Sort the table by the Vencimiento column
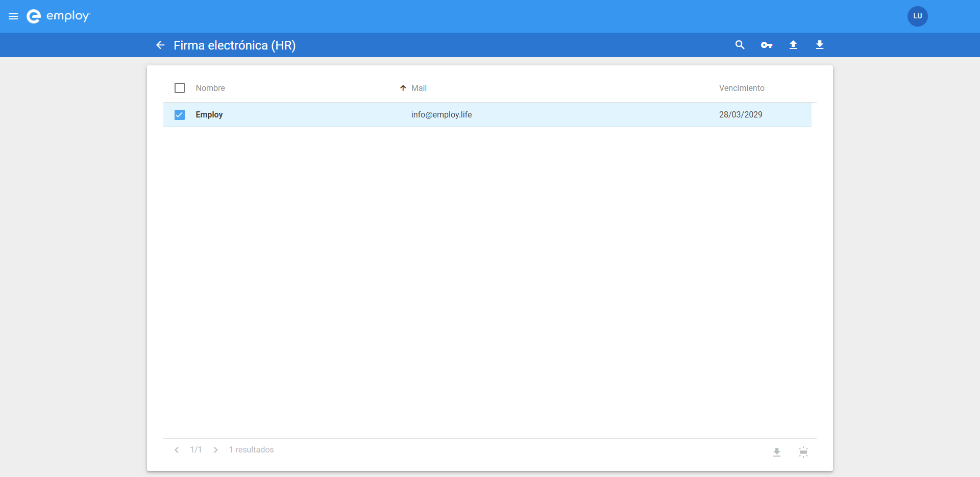The image size is (980, 477). click(x=742, y=88)
